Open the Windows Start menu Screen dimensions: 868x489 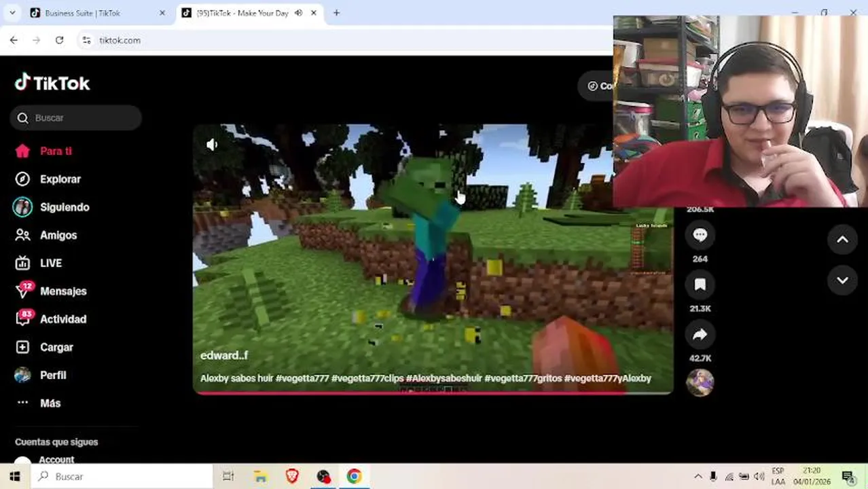click(15, 477)
